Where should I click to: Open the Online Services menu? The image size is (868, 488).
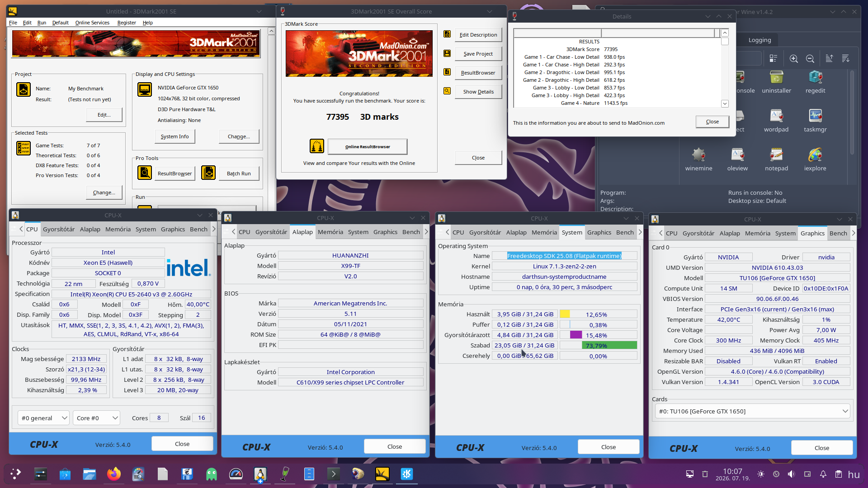[x=92, y=23]
